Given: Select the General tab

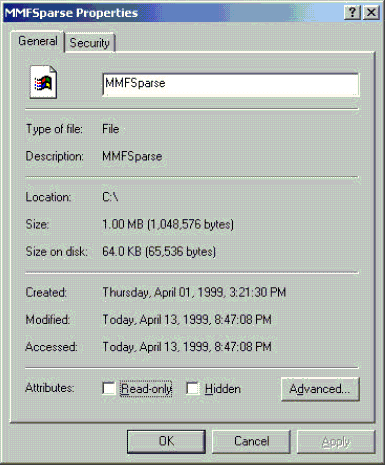Looking at the screenshot, I should click(x=38, y=41).
